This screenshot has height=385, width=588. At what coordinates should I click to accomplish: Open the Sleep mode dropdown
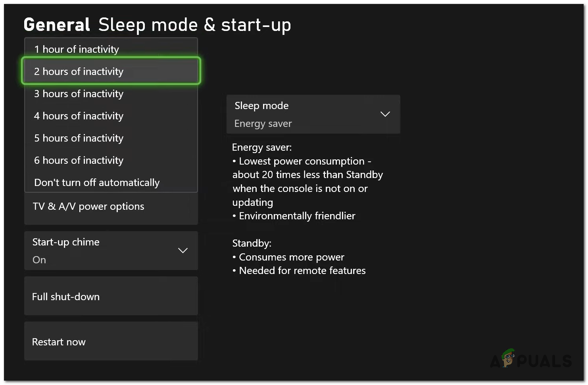tap(313, 114)
